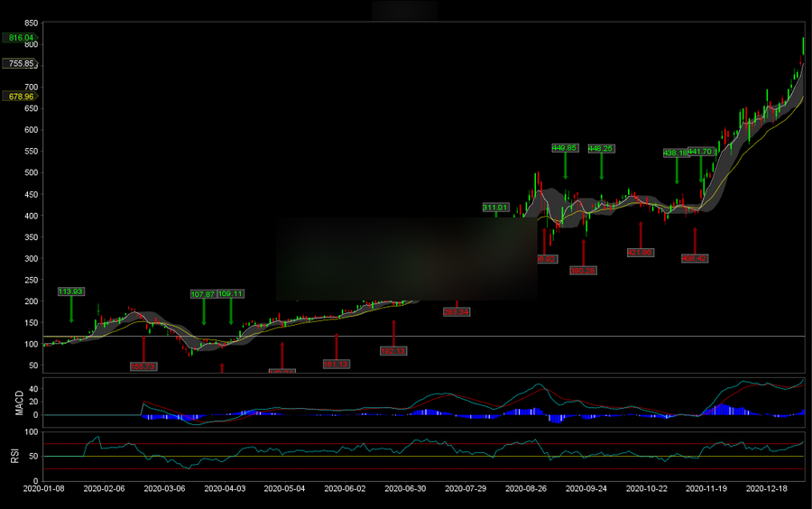Click the red 283.34 marker label
The height and width of the screenshot is (509, 812).
tap(457, 312)
